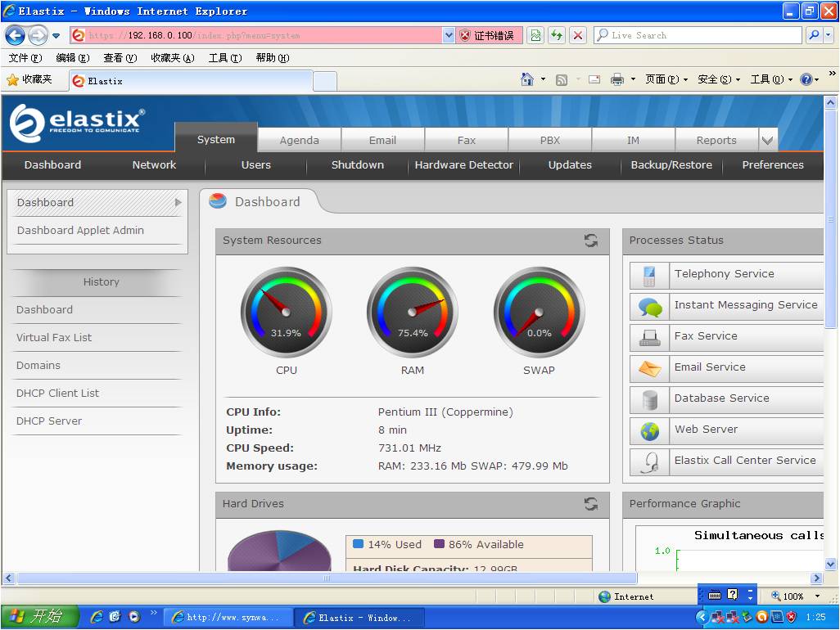Open the Favorites star button

click(29, 79)
